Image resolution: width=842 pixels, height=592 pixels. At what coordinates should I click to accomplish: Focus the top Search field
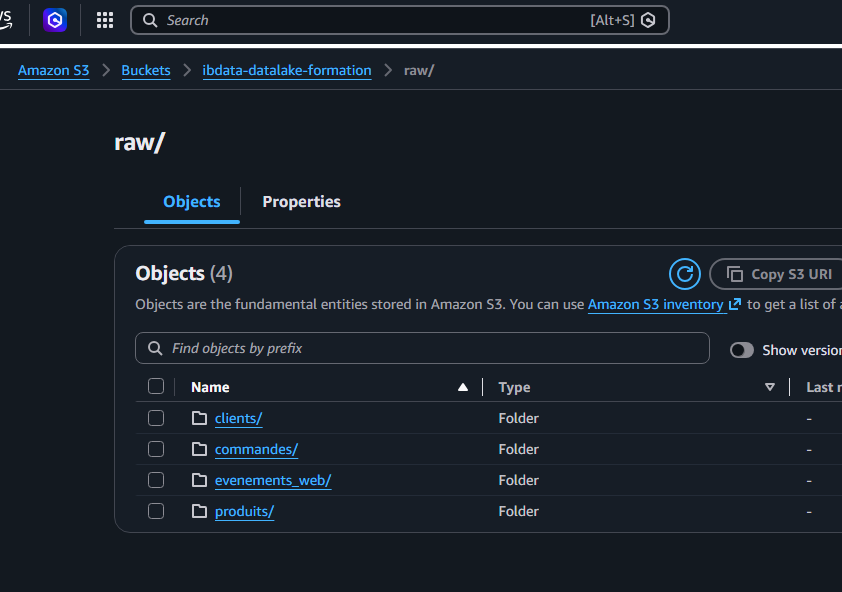click(400, 20)
